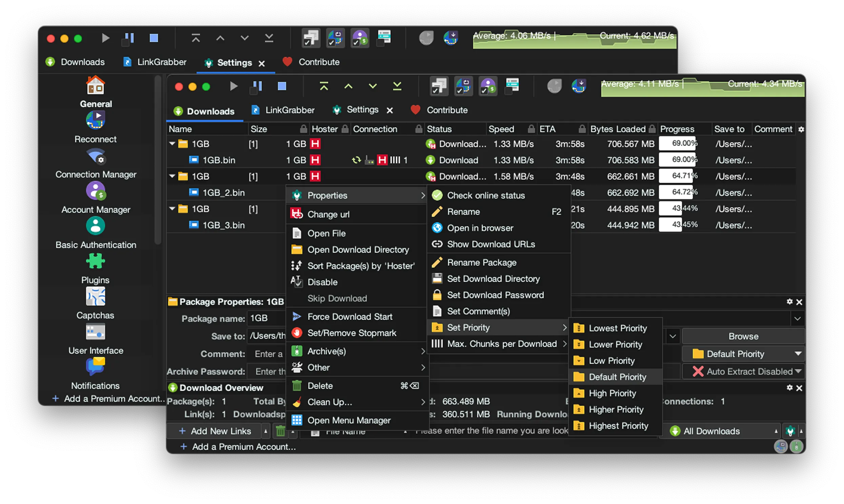
Task: Switch to Downloads tab in front window
Action: (204, 111)
